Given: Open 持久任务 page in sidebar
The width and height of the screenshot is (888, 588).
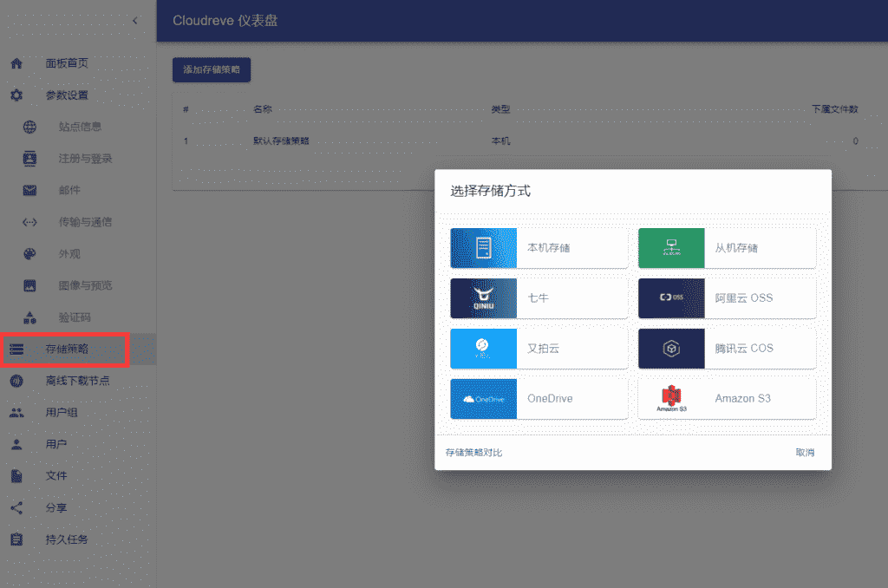Looking at the screenshot, I should pyautogui.click(x=78, y=539).
